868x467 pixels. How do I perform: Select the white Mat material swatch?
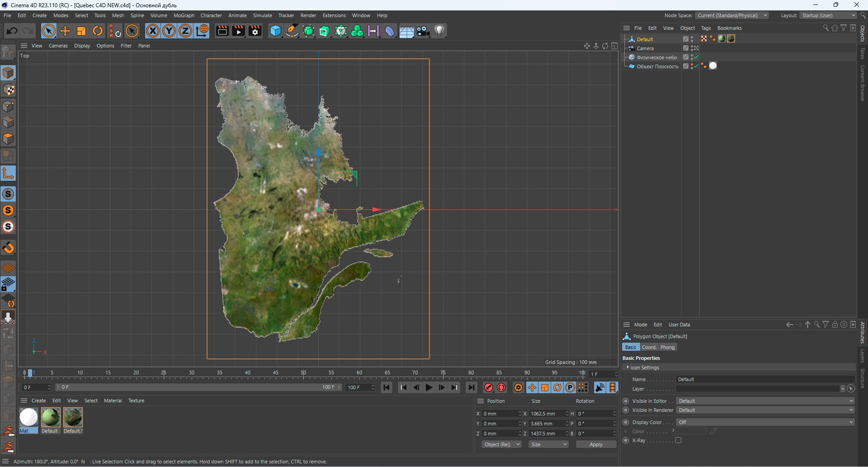(x=28, y=417)
